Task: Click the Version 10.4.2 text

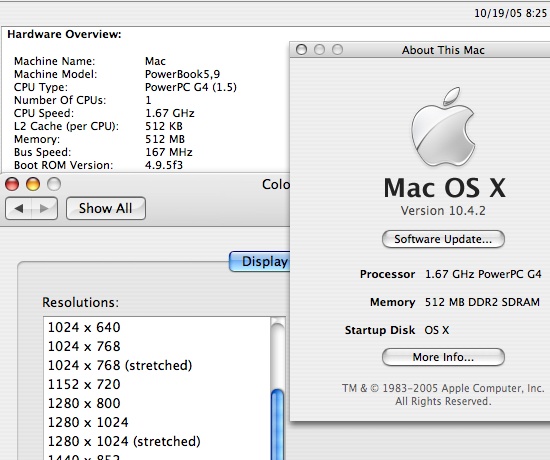Action: pyautogui.click(x=443, y=211)
